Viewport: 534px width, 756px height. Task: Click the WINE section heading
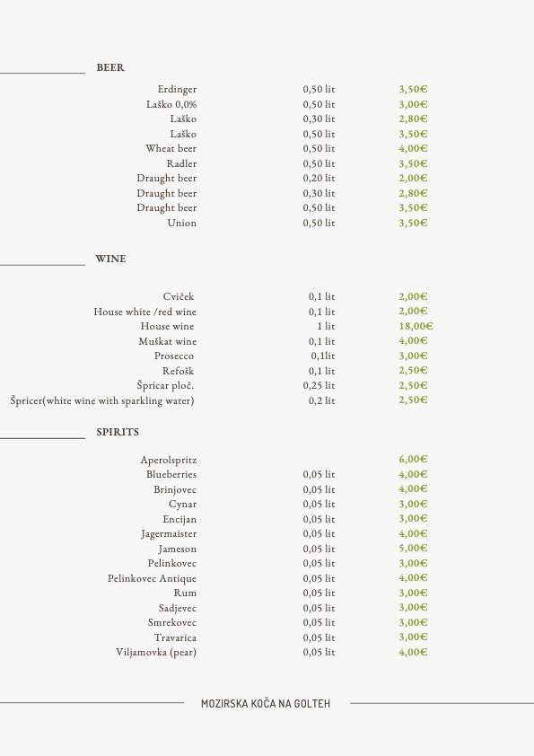click(111, 259)
